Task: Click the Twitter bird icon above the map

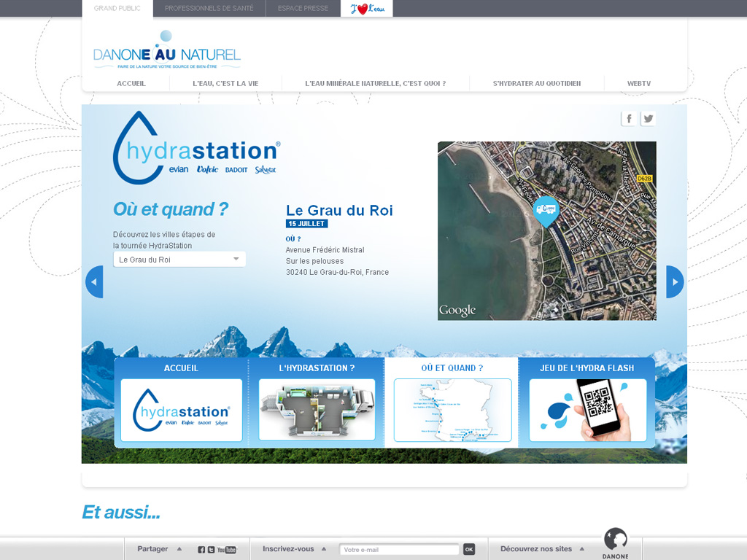Action: (x=648, y=119)
